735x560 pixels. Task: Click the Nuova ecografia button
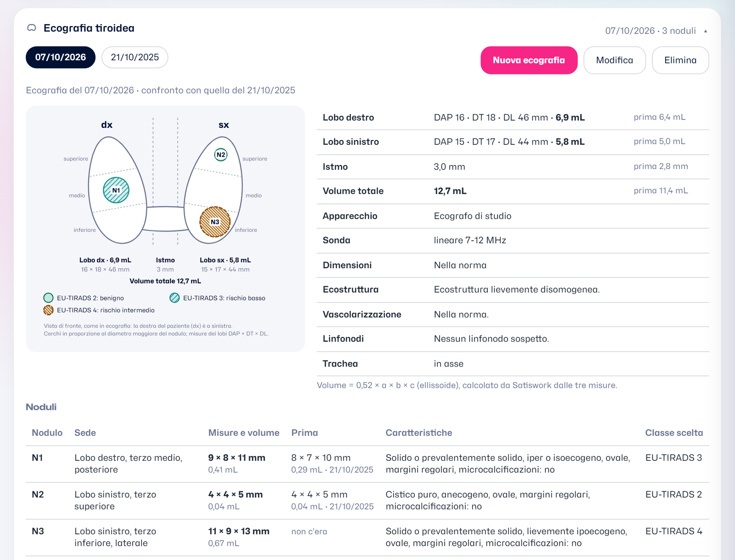pos(529,60)
